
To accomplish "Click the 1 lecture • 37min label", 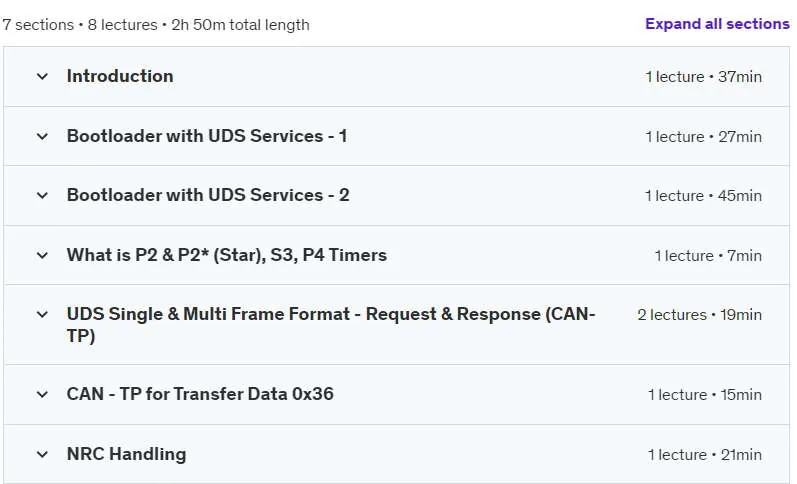I will tap(703, 77).
